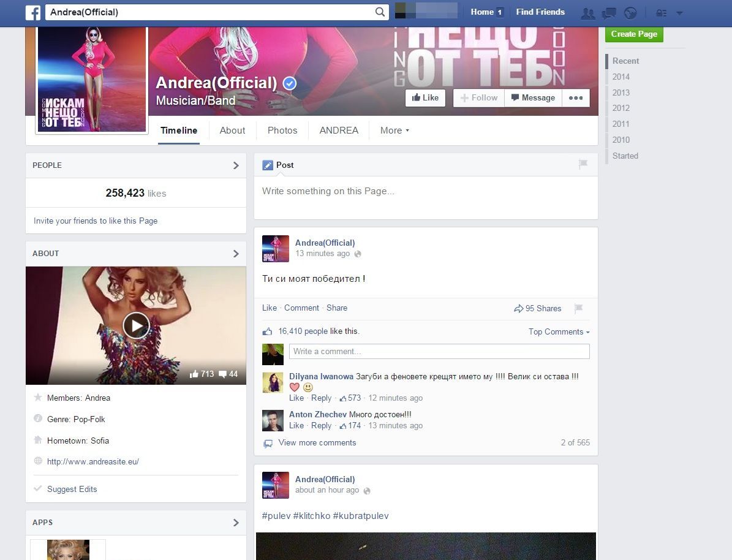732x560 pixels.
Task: Open the andreasite.eu website link
Action: 93,461
